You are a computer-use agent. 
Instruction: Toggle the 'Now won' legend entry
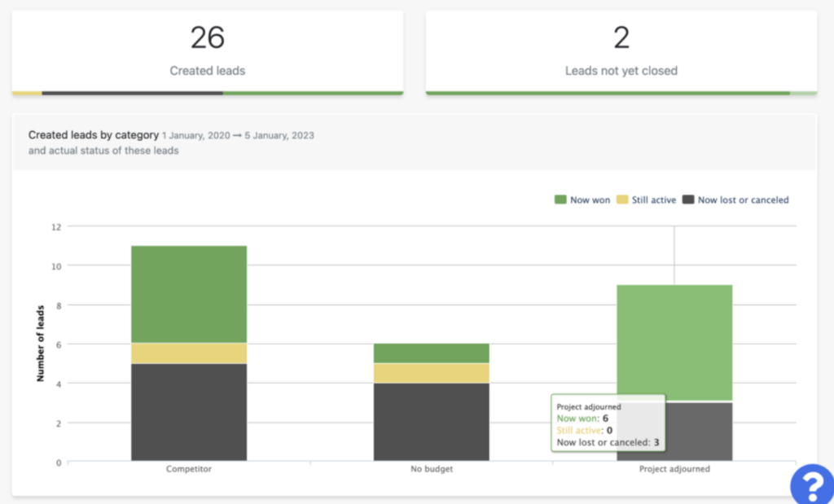[x=582, y=200]
